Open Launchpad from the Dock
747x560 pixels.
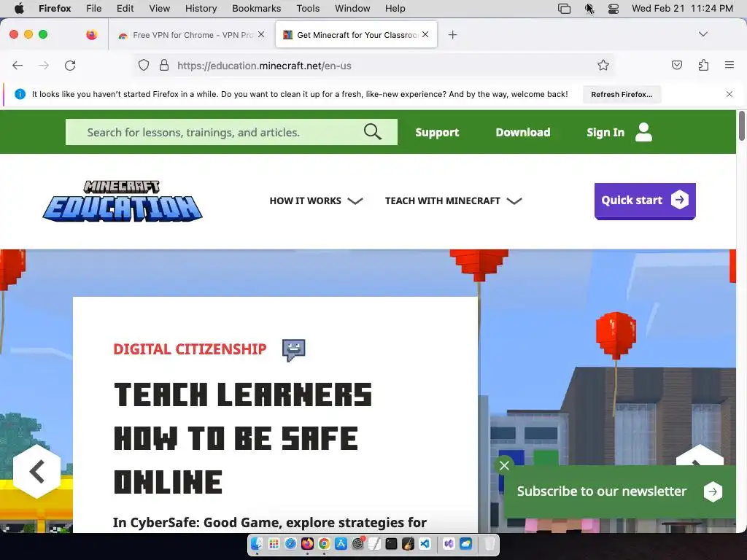(x=274, y=543)
